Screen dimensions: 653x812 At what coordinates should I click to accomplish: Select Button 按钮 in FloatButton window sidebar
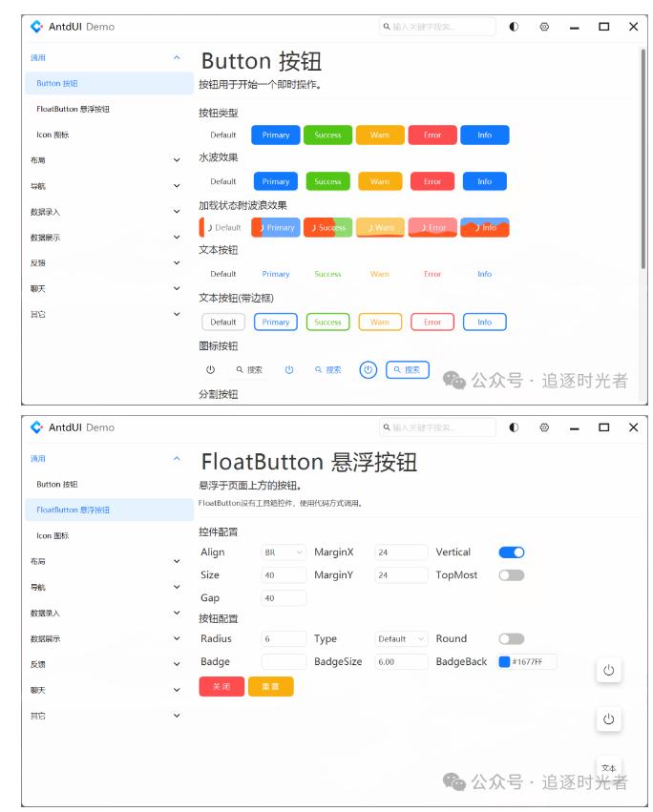(x=110, y=484)
